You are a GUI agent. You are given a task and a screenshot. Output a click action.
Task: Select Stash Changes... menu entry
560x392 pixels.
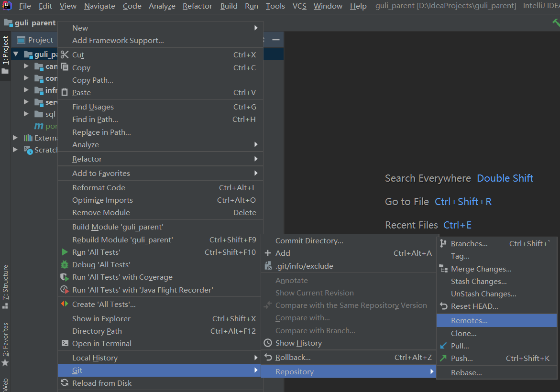coord(496,281)
